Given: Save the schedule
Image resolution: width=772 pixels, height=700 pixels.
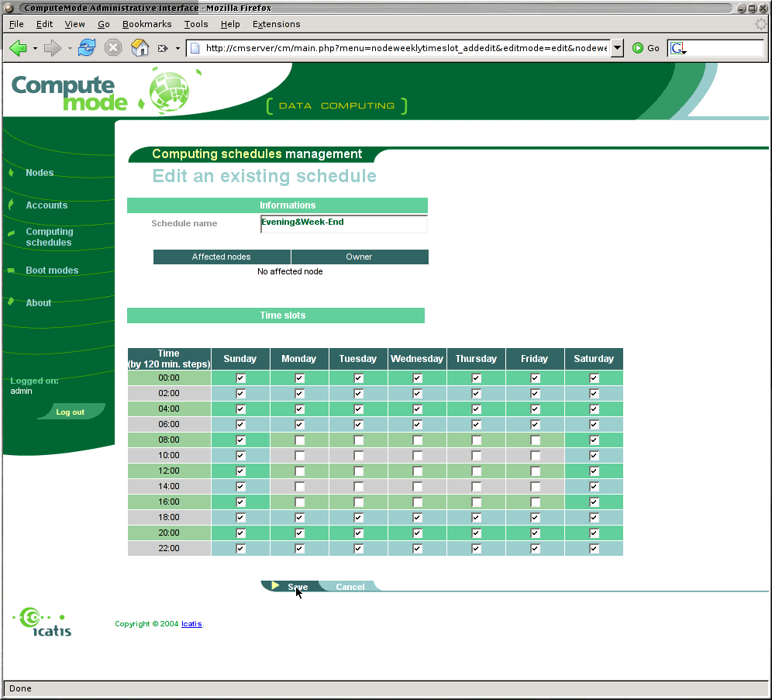Looking at the screenshot, I should point(298,586).
